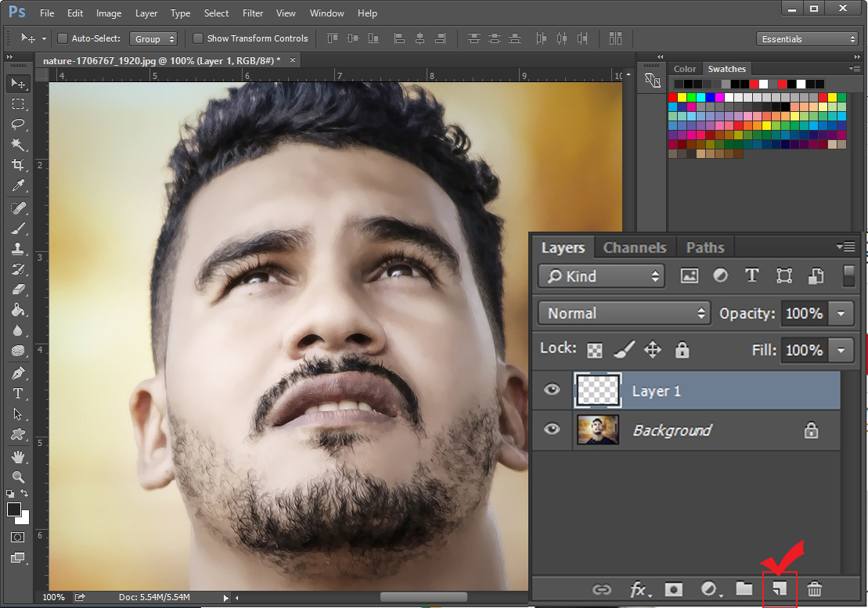This screenshot has height=608, width=868.
Task: Add a layer mask
Action: 673,589
